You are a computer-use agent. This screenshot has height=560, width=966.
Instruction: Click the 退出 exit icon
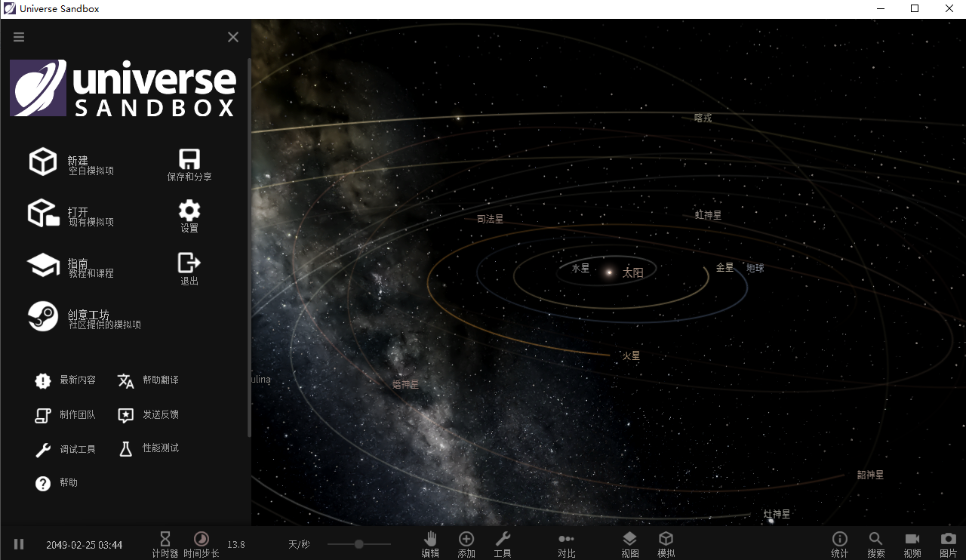pyautogui.click(x=189, y=263)
